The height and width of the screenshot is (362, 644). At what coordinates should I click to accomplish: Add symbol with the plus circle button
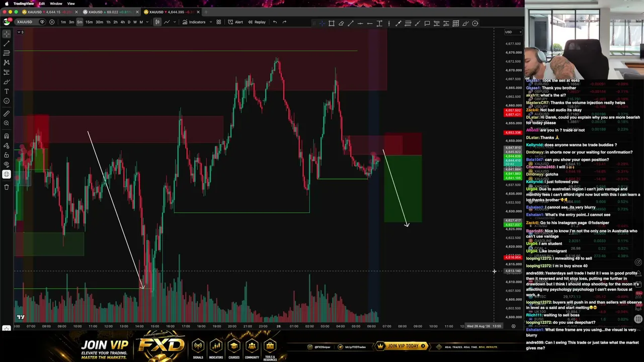coord(52,22)
